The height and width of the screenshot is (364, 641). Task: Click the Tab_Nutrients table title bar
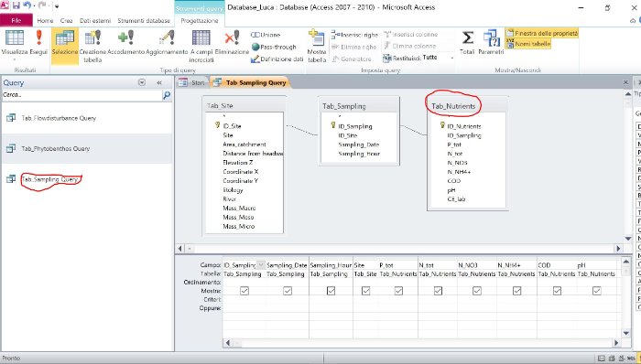(467, 106)
